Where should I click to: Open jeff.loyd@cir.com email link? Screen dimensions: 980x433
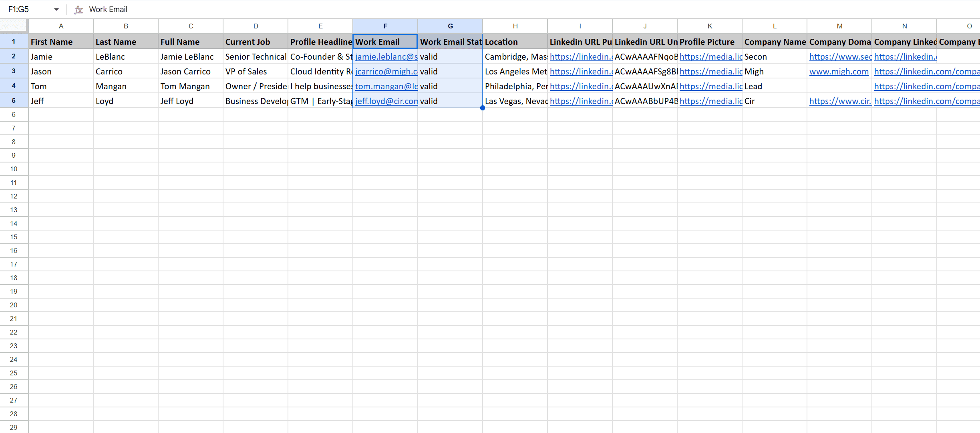point(385,101)
